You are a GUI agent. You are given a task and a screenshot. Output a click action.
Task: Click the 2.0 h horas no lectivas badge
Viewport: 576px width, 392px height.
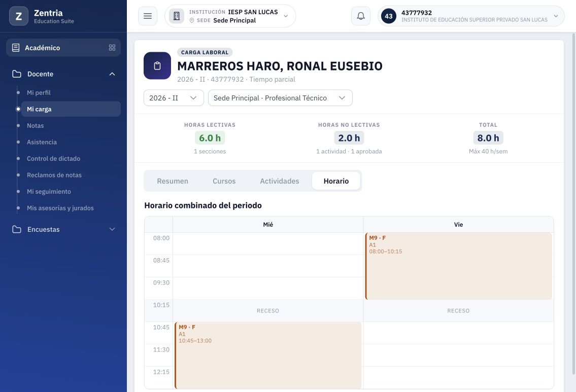349,138
